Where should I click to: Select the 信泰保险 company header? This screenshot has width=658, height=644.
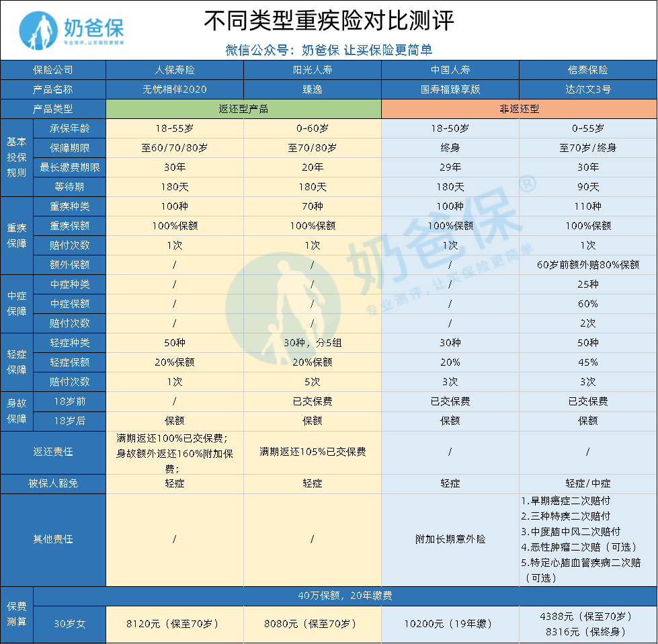pyautogui.click(x=588, y=70)
